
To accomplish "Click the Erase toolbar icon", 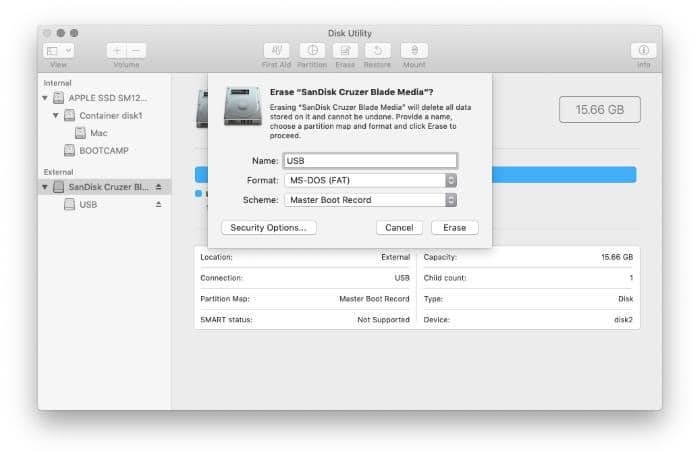I will click(346, 50).
